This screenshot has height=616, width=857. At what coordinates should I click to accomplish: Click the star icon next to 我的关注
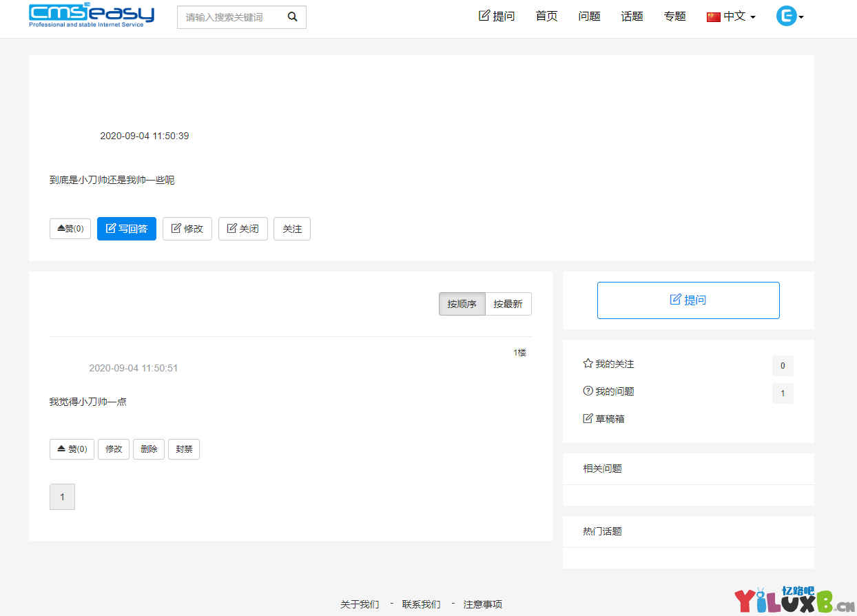(588, 363)
